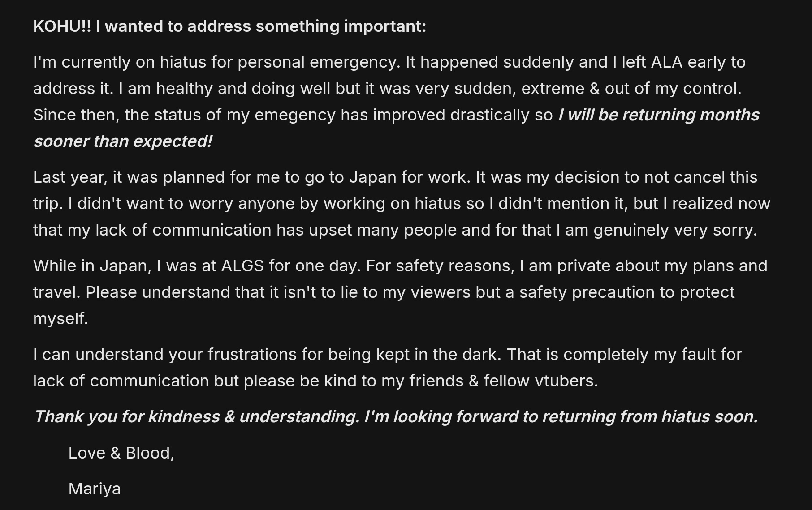Image resolution: width=812 pixels, height=510 pixels.
Task: Click the "Love & Blood," sign-off line
Action: coord(121,453)
